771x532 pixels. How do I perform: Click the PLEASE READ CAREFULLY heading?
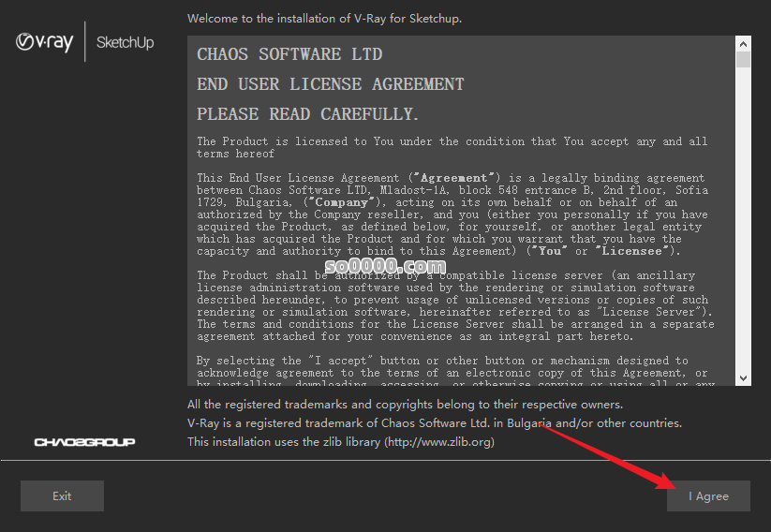(x=307, y=114)
